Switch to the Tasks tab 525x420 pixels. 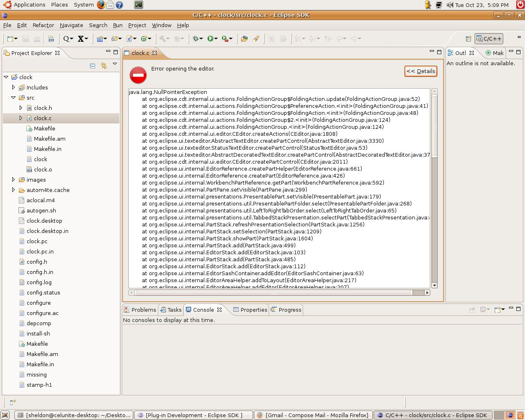coord(171,310)
